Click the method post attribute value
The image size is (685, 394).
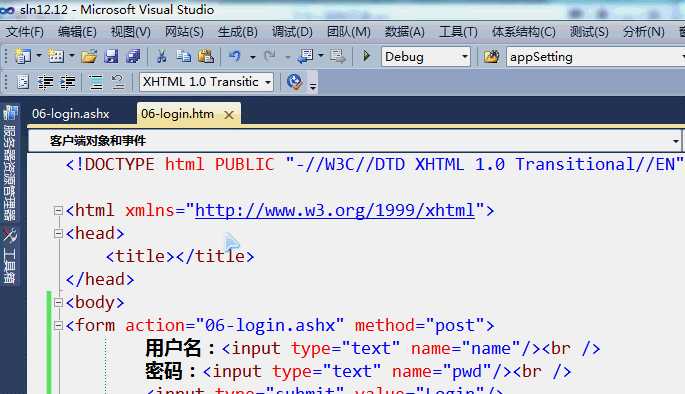click(x=455, y=325)
